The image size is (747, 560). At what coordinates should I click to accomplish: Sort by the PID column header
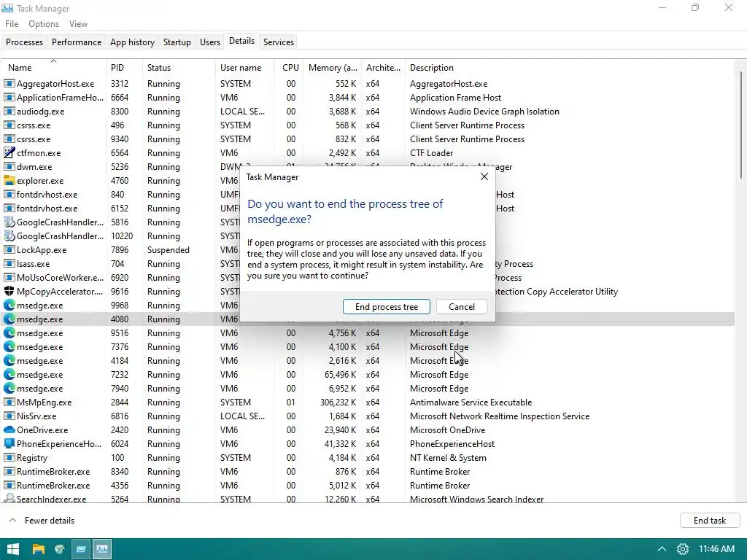pyautogui.click(x=124, y=67)
